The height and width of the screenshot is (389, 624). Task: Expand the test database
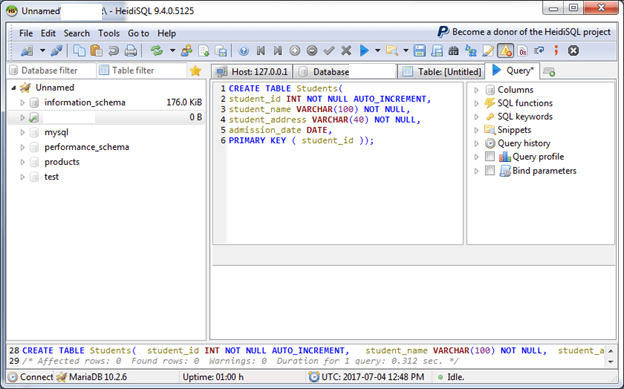point(22,177)
